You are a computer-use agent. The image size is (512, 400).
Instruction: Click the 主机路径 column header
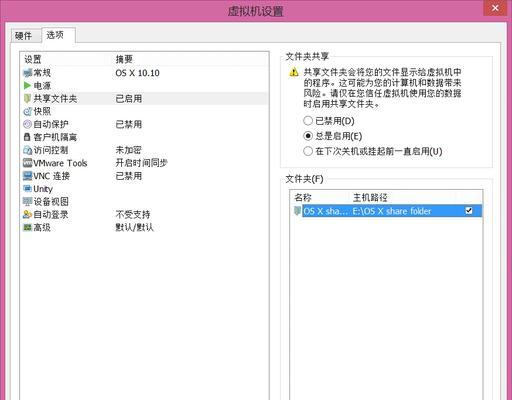pyautogui.click(x=370, y=198)
